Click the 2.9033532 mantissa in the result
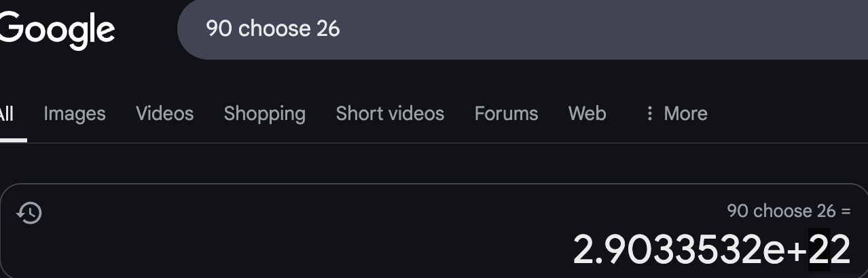 tap(669, 250)
